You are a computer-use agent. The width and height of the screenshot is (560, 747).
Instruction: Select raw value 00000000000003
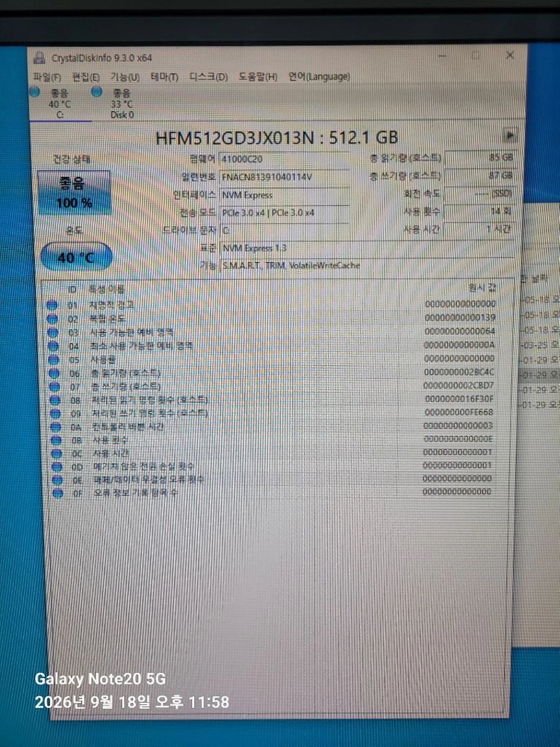pyautogui.click(x=458, y=425)
